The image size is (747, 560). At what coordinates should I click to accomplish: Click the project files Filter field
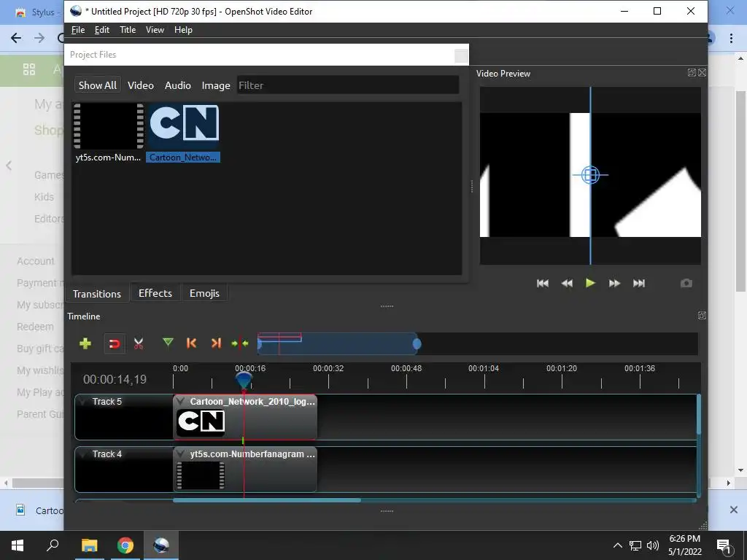(348, 85)
